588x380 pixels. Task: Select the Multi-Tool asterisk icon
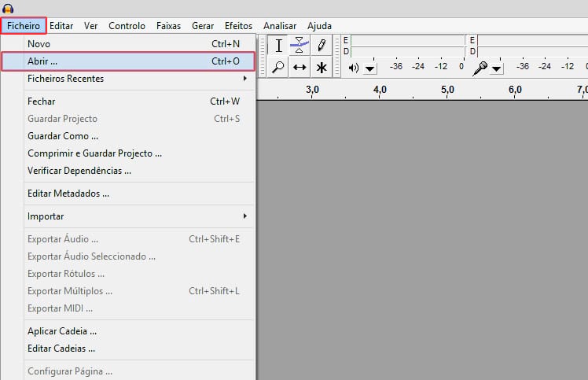[x=322, y=67]
